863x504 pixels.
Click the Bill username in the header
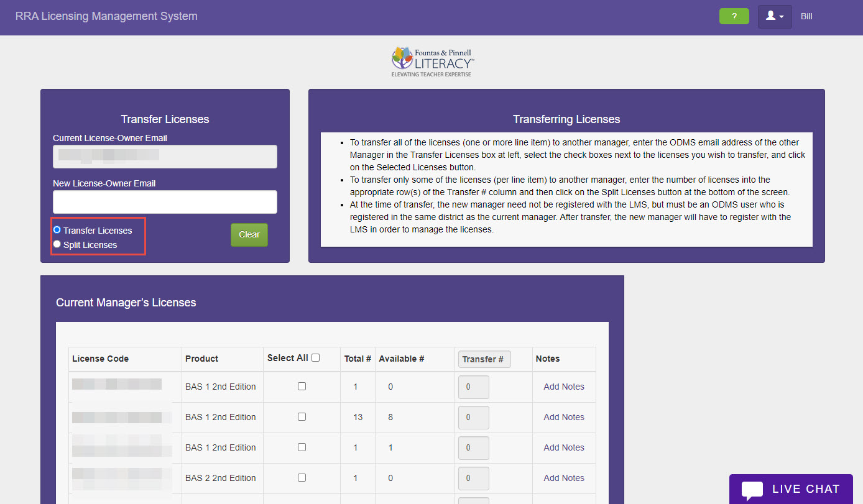pyautogui.click(x=806, y=16)
